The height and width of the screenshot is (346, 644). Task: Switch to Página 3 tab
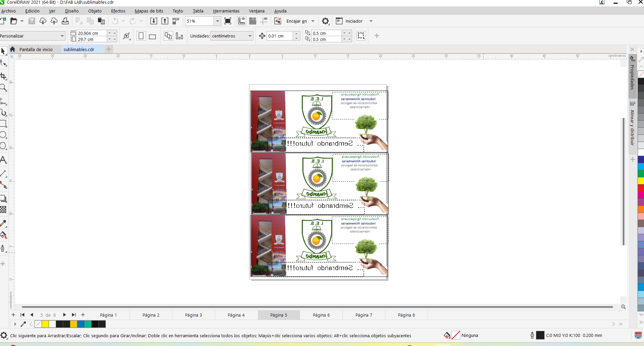pos(193,315)
